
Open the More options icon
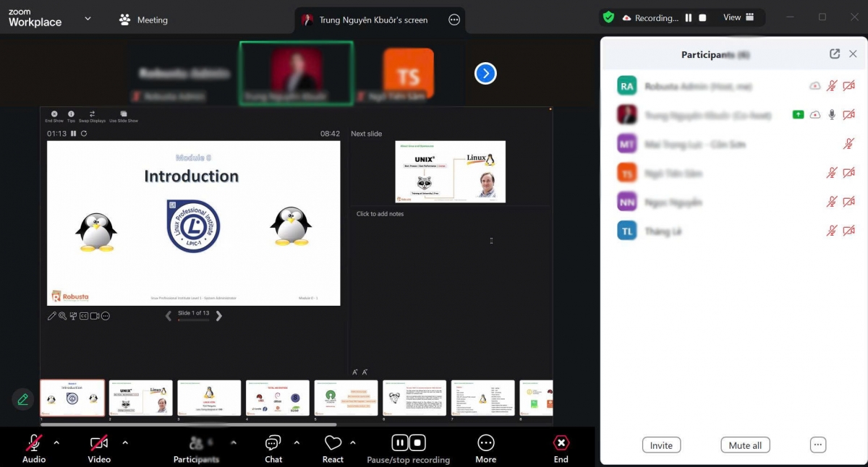pos(485,442)
